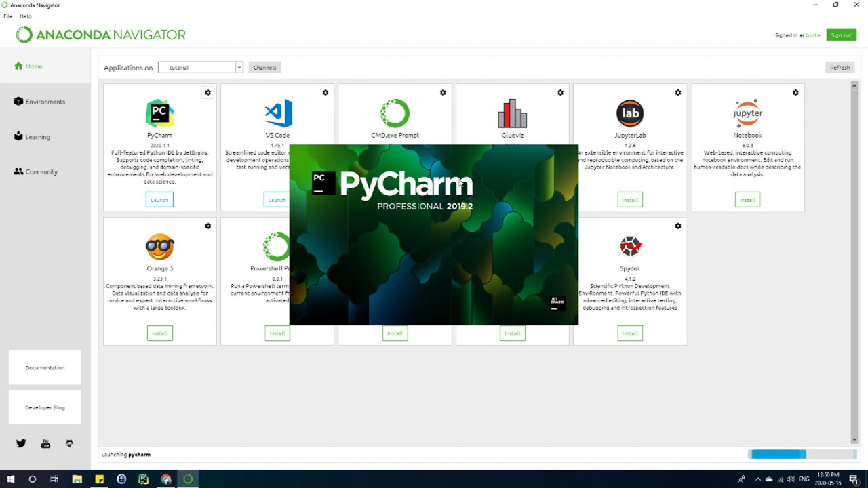Install Jupyter Notebook
The image size is (868, 488).
coord(747,200)
